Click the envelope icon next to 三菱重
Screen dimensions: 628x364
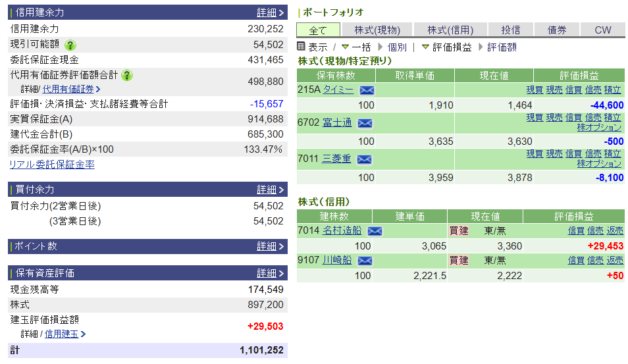[x=365, y=159]
